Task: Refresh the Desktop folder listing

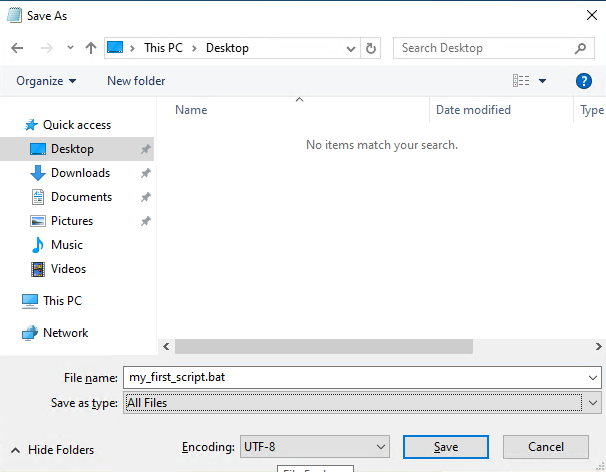Action: 371,48
